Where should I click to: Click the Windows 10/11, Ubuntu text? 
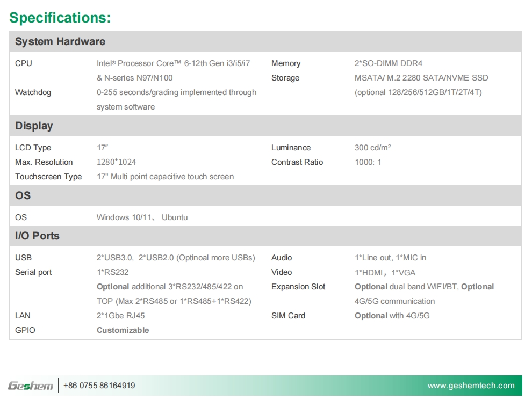coord(142,217)
